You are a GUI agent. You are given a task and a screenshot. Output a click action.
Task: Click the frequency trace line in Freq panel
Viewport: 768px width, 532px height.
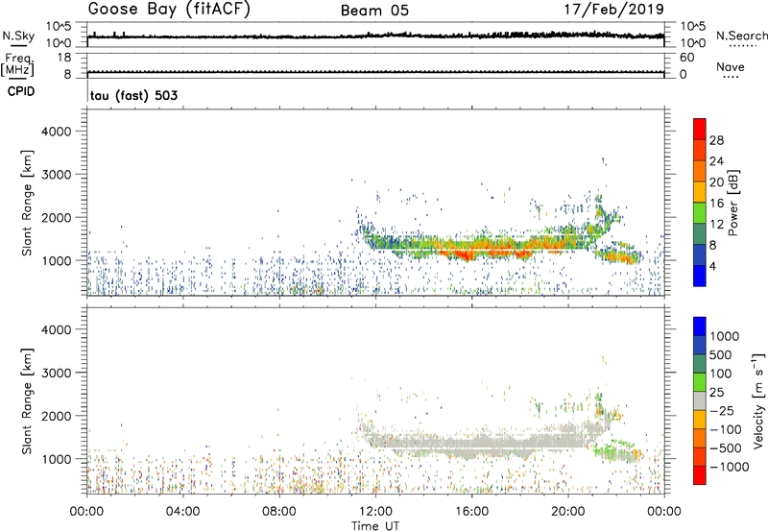[x=375, y=72]
